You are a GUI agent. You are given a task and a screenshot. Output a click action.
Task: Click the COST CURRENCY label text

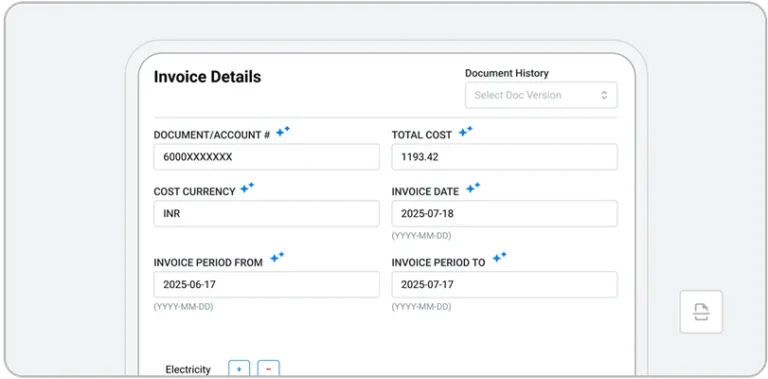(x=194, y=192)
